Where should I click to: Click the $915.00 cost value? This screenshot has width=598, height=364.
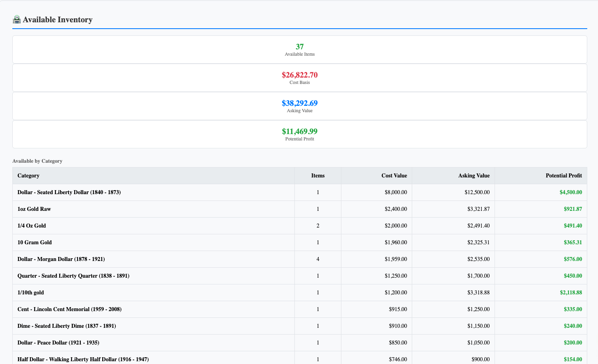[398, 309]
